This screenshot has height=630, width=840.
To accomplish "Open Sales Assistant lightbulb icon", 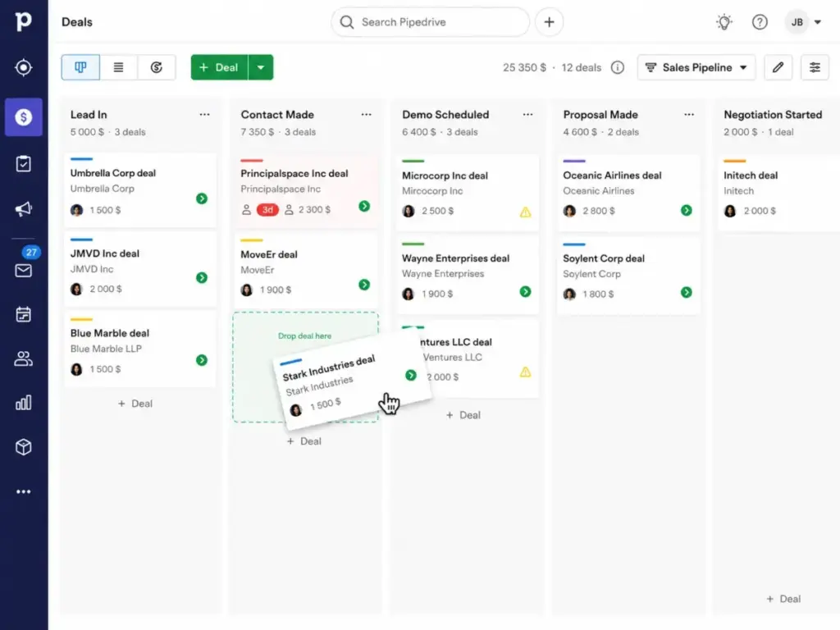I will 724,22.
